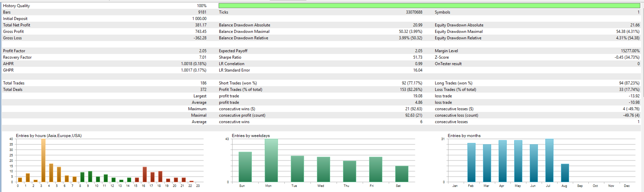Click the '186' total trades value
The width and height of the screenshot is (644, 192).
coord(203,83)
